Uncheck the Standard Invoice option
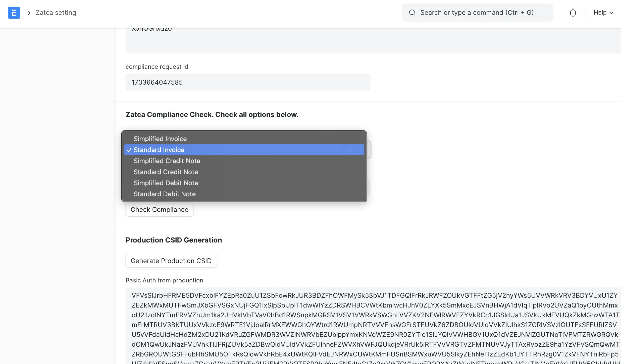This screenshot has width=621, height=364. click(159, 150)
